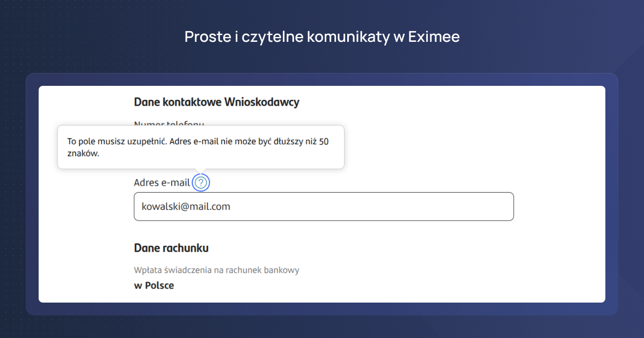The height and width of the screenshot is (338, 644).
Task: Click the tooltip's pointer arrow above help icon
Action: [201, 171]
